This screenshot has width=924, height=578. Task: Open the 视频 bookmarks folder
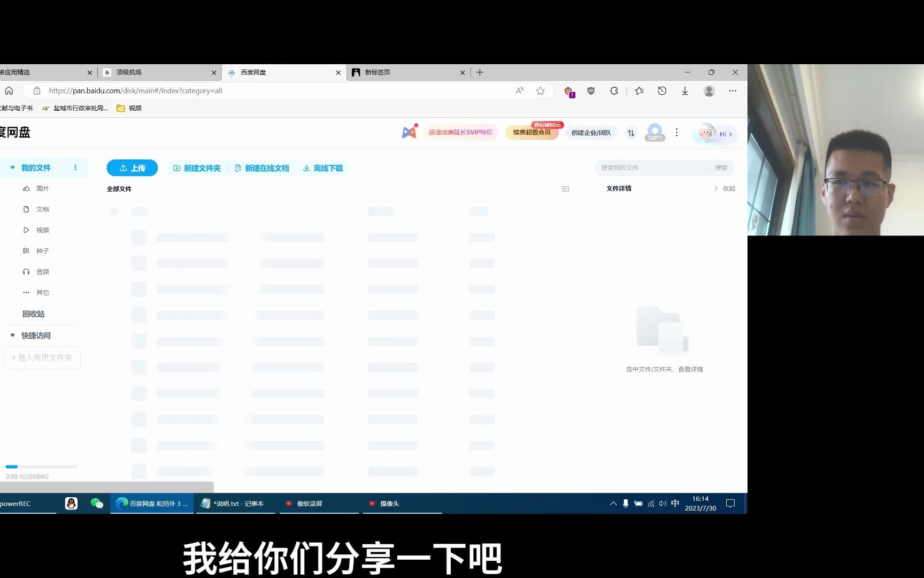click(x=129, y=108)
